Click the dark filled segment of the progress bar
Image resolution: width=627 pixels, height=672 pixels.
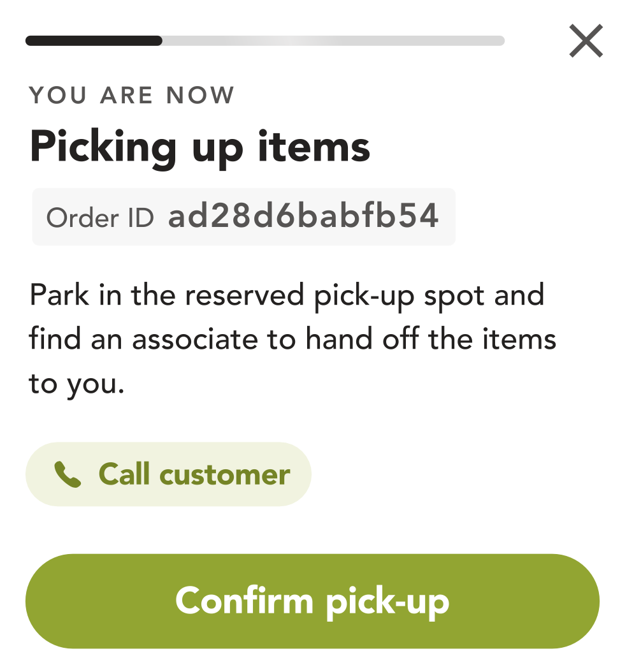pyautogui.click(x=94, y=41)
